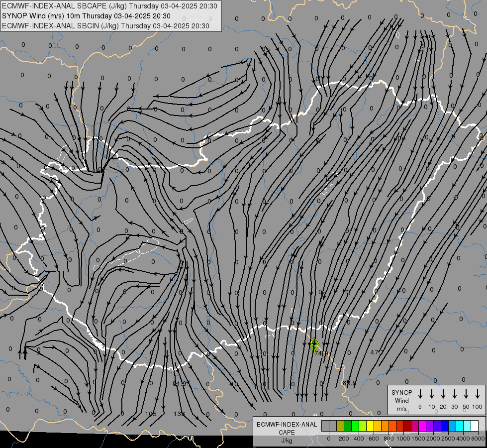This screenshot has height=448, width=487.
Task: Select the dark green swatch in the CAPE scale
Action: [x=348, y=426]
